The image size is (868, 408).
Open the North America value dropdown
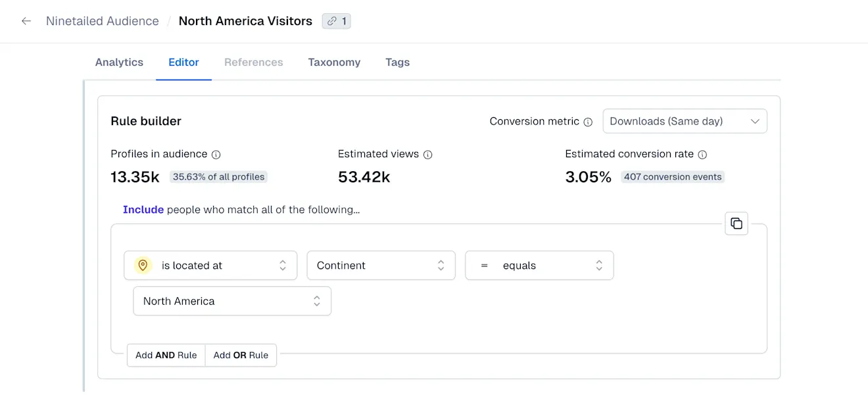(x=232, y=301)
